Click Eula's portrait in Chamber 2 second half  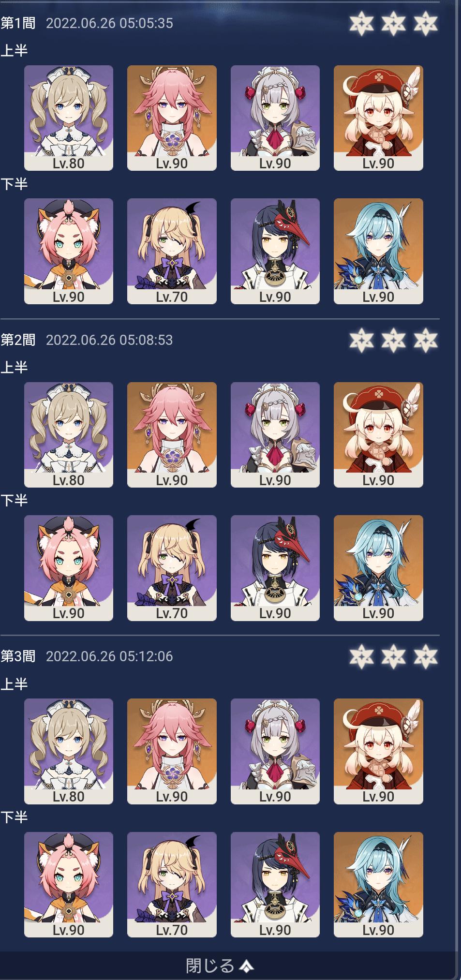[x=378, y=568]
